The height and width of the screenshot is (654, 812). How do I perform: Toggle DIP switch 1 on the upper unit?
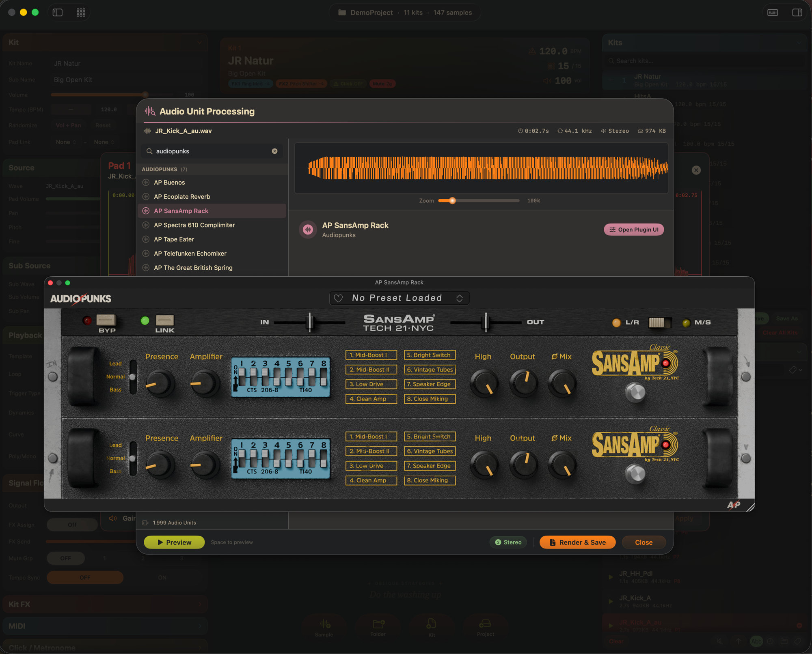click(x=242, y=377)
